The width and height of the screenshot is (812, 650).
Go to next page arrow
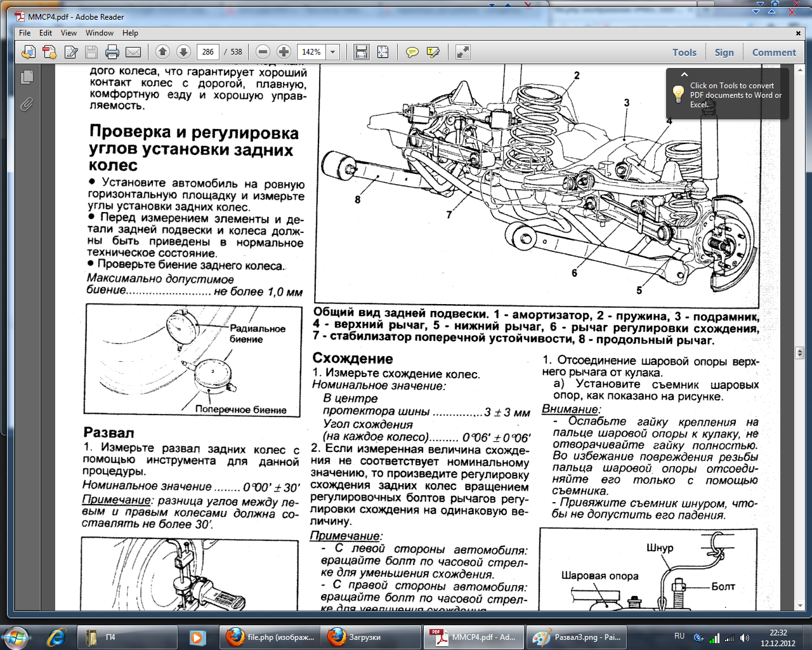tap(183, 52)
